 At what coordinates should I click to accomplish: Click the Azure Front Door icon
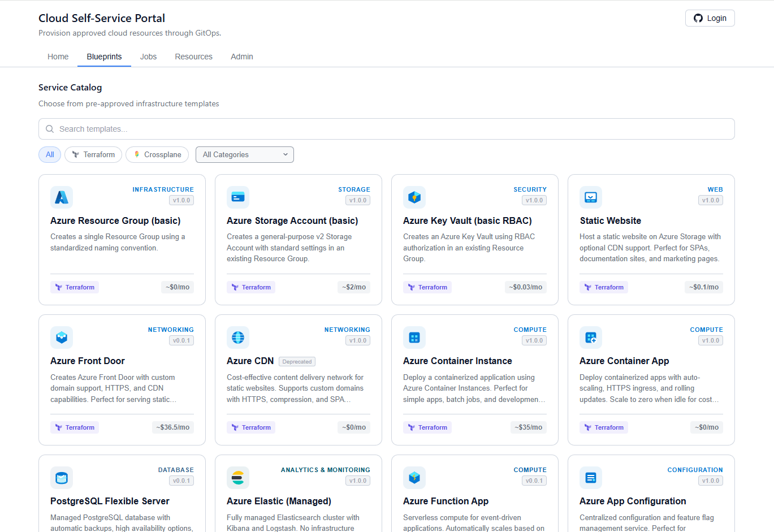61,338
